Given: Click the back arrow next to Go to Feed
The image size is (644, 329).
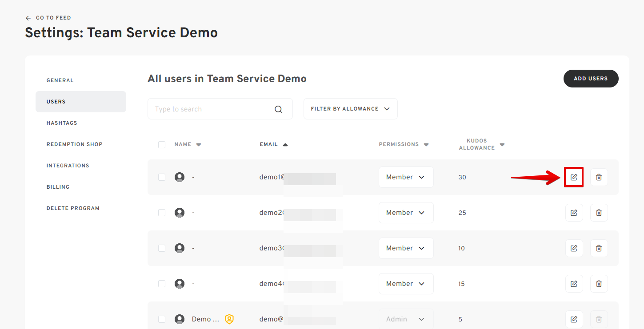Looking at the screenshot, I should [28, 18].
